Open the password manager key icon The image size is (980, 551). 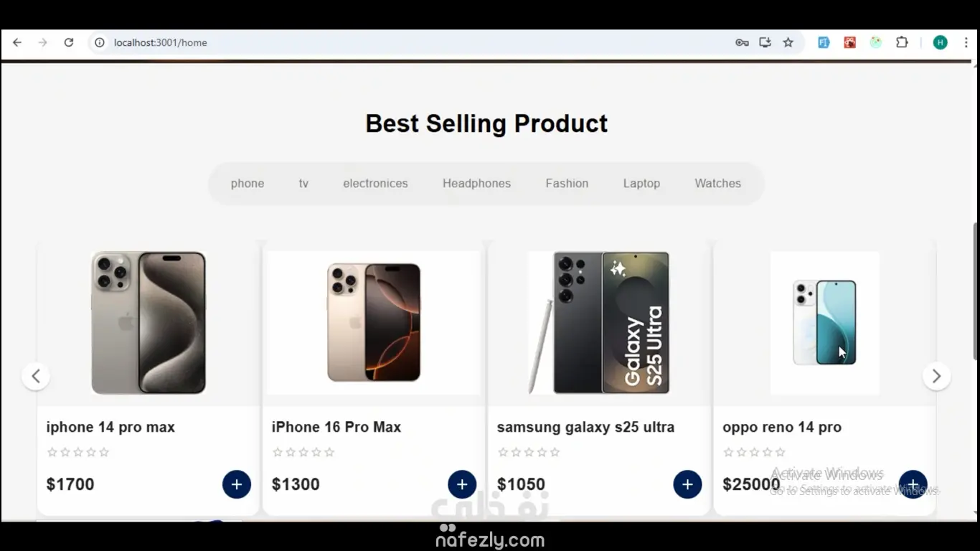[742, 42]
